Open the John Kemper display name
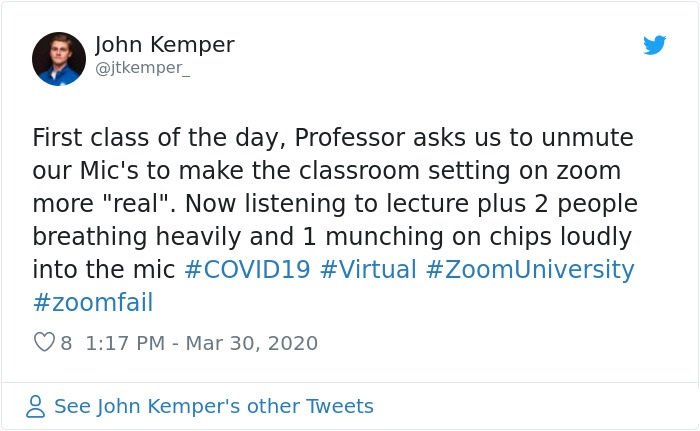 point(165,45)
